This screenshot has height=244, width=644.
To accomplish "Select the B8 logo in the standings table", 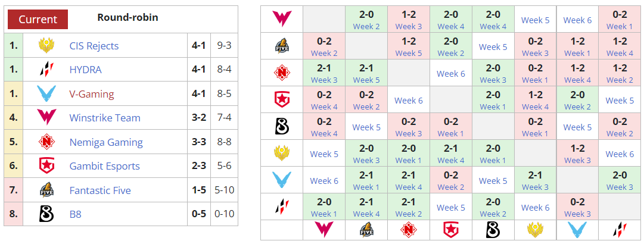I will pyautogui.click(x=46, y=213).
